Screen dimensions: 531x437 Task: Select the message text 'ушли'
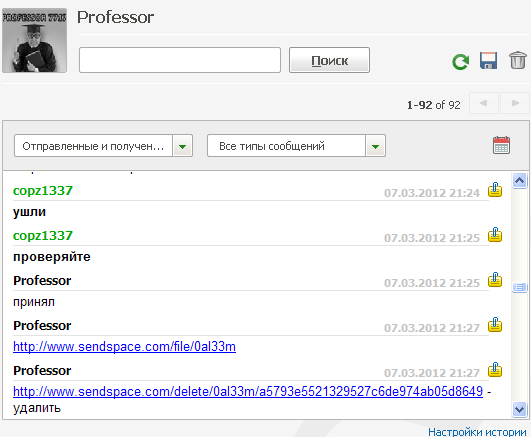[29, 212]
